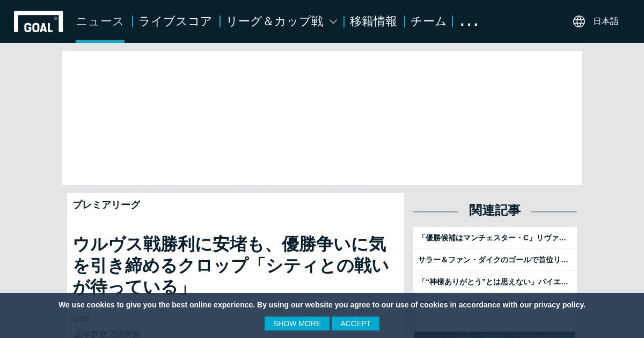The height and width of the screenshot is (338, 644).
Task: Go to 移籍情報 page
Action: pyautogui.click(x=374, y=21)
